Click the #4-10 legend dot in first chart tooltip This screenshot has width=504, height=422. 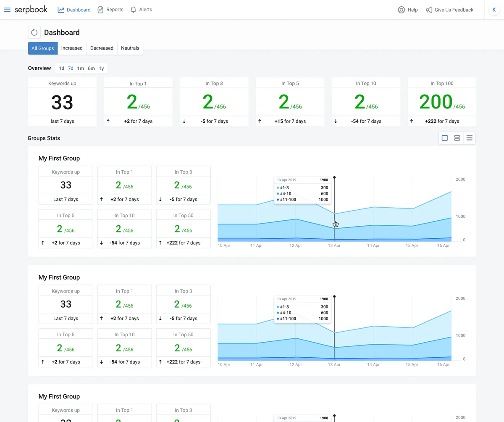point(278,194)
